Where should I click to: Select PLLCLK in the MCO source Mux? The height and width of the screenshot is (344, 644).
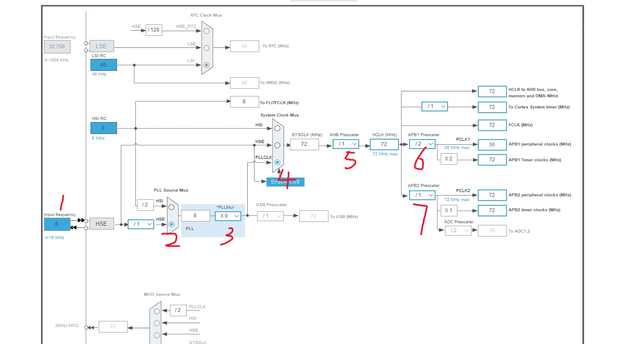(x=157, y=312)
